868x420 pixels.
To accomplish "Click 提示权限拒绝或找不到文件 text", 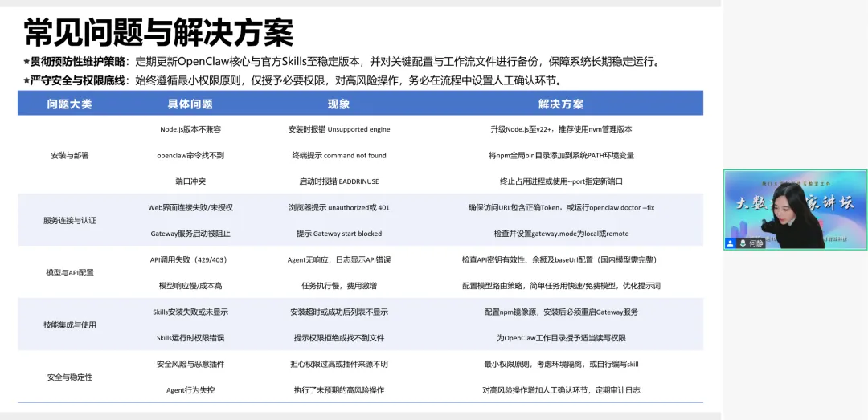I will [339, 338].
